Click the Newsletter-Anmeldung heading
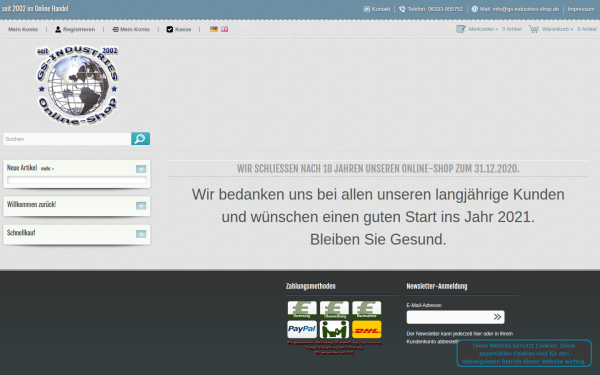The image size is (600, 375). [x=437, y=286]
